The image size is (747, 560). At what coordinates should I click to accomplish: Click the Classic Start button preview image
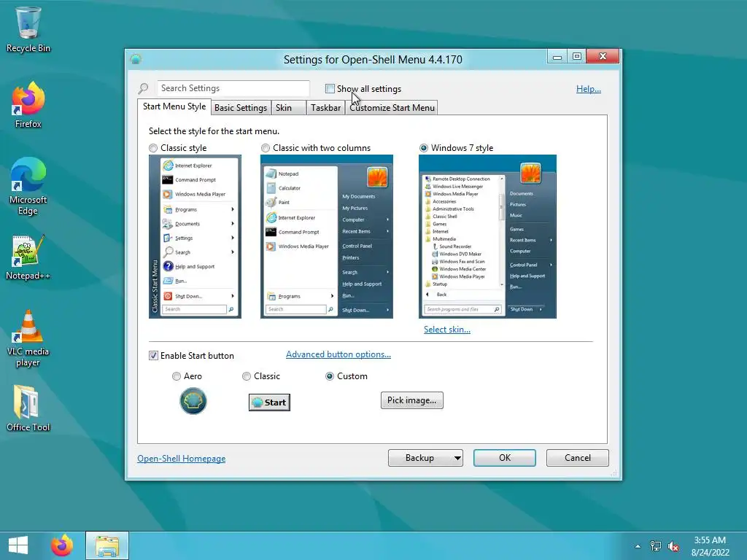pyautogui.click(x=269, y=402)
